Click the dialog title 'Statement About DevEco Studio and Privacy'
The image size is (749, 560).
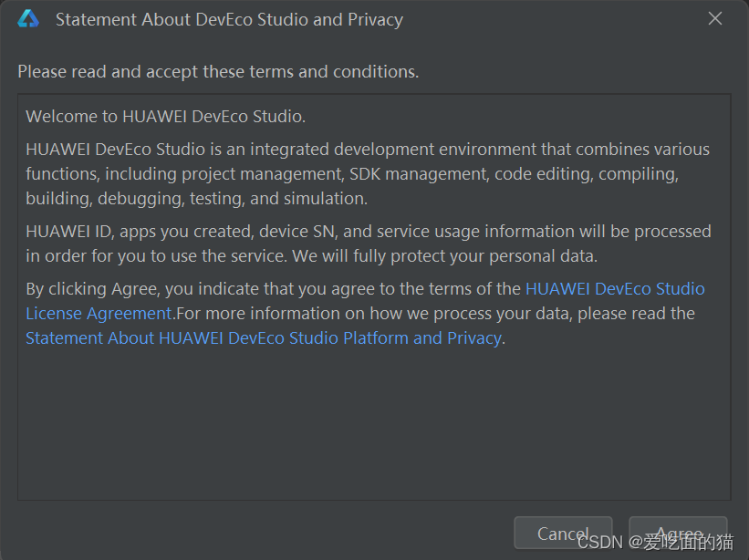[x=229, y=19]
